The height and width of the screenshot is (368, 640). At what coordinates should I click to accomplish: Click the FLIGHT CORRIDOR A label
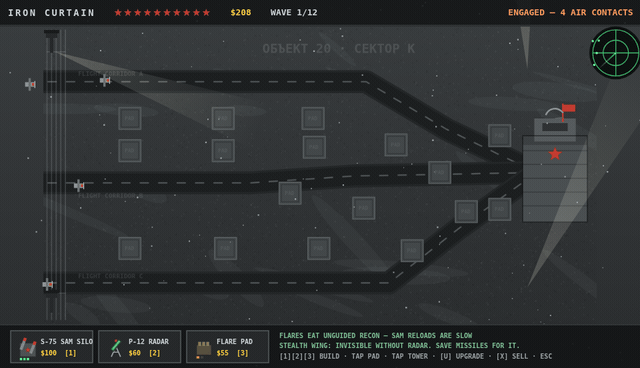pyautogui.click(x=110, y=74)
